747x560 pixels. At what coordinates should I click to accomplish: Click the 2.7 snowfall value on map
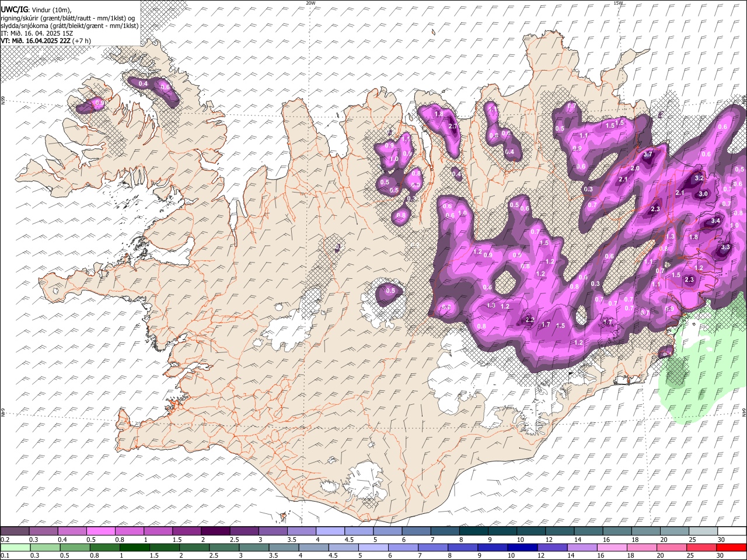tap(453, 127)
